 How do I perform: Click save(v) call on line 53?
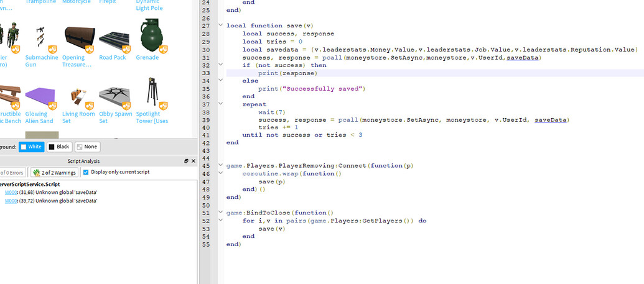(x=272, y=228)
